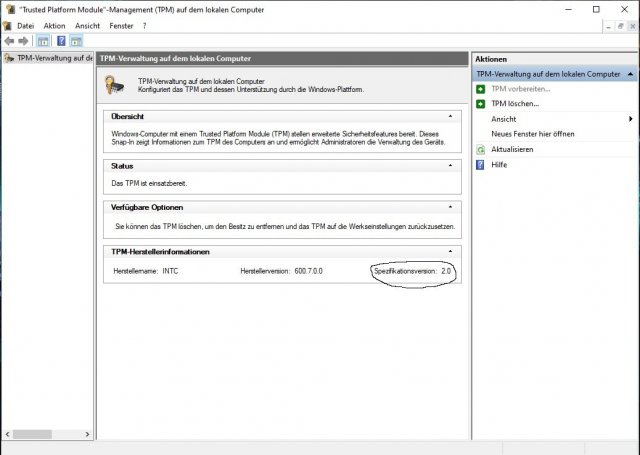Screen dimensions: 640x455
Task: Click the blue Help toolbar icon
Action: (61, 41)
